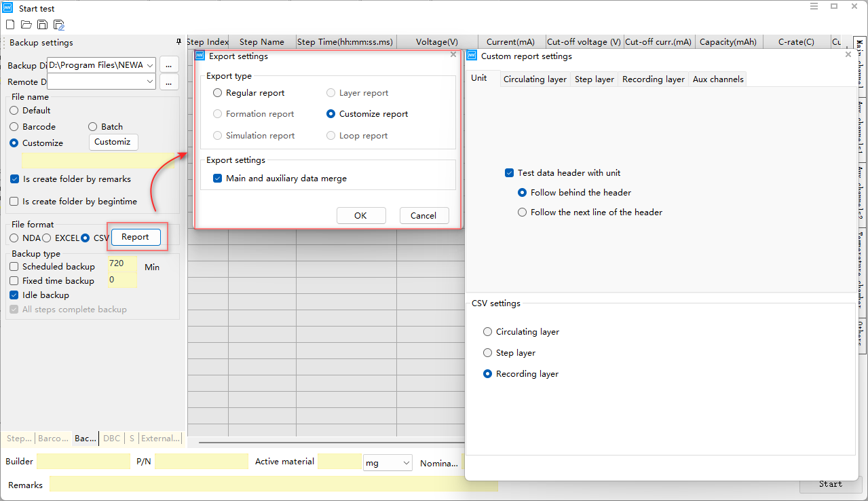Open the hamburger menu near window controls
This screenshot has width=868, height=501.
(814, 5)
